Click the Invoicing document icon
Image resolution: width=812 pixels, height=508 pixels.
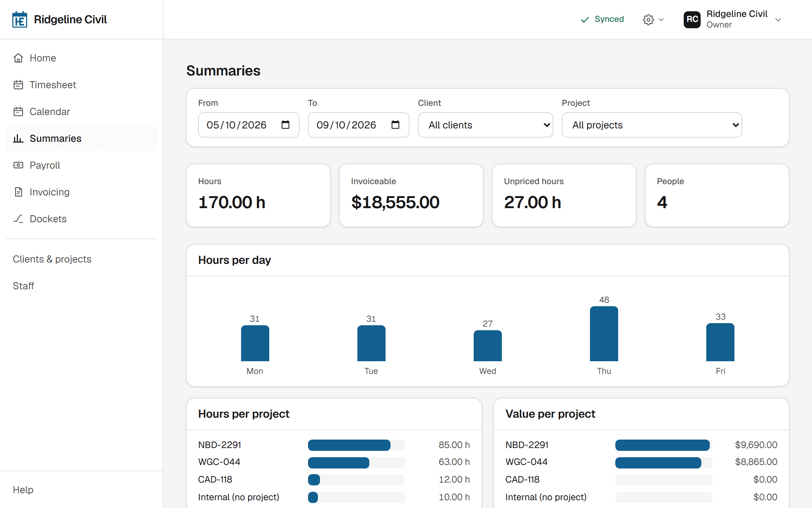(18, 192)
